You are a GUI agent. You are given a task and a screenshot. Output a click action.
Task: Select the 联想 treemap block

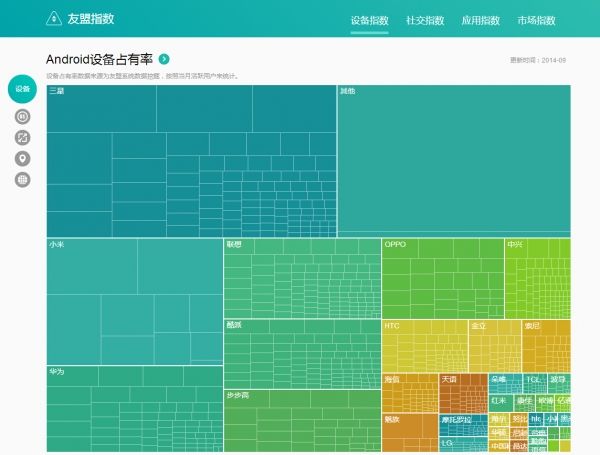(x=302, y=278)
